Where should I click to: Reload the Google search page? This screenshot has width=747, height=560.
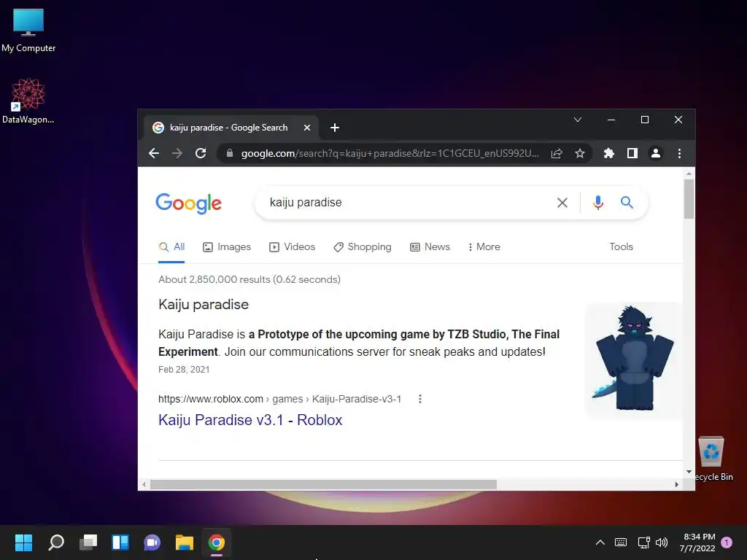click(201, 153)
